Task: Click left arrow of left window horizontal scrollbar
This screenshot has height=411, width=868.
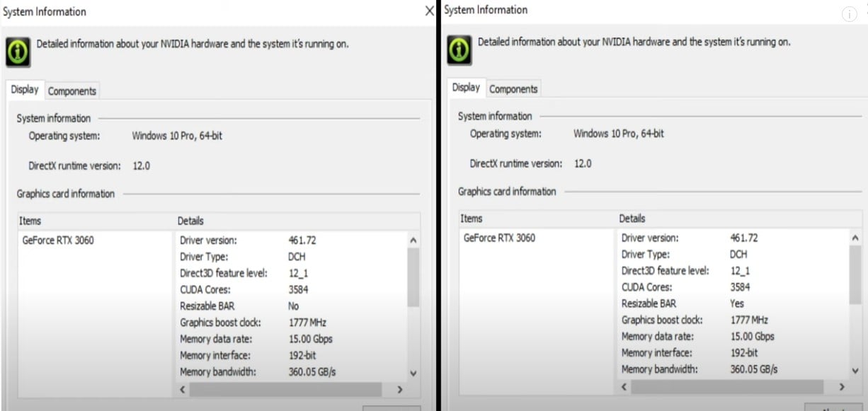Action: [183, 390]
